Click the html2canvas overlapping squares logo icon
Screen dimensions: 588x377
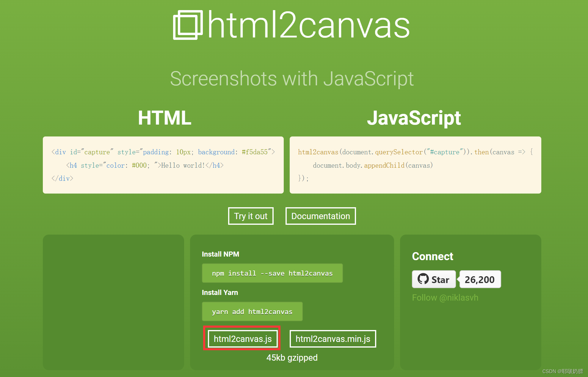pos(188,25)
